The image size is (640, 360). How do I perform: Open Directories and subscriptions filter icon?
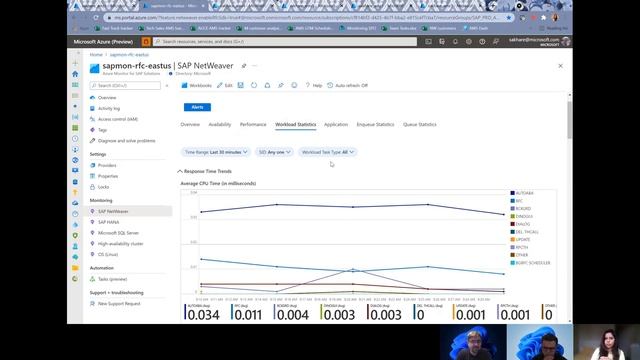click(x=442, y=42)
